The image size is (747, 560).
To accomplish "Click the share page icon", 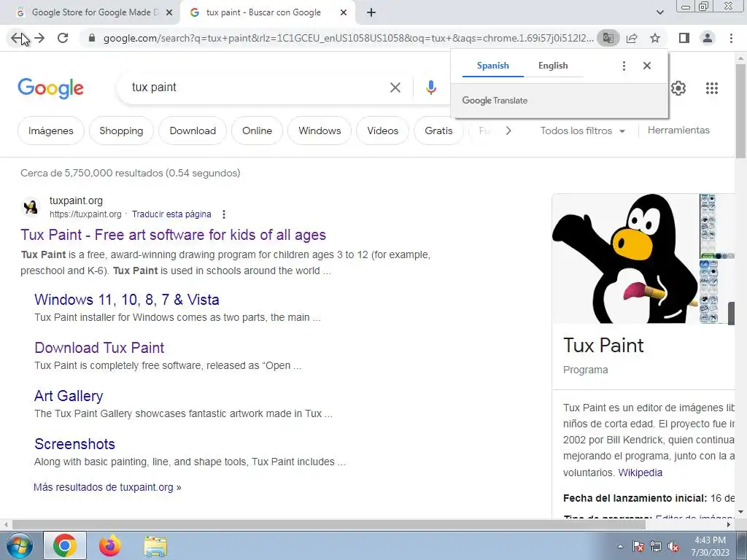I will (x=632, y=38).
